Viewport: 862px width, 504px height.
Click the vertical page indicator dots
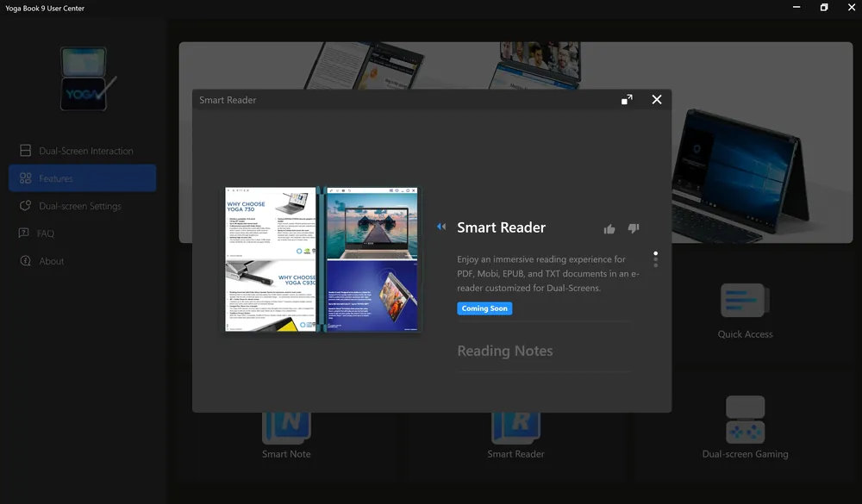pyautogui.click(x=655, y=259)
